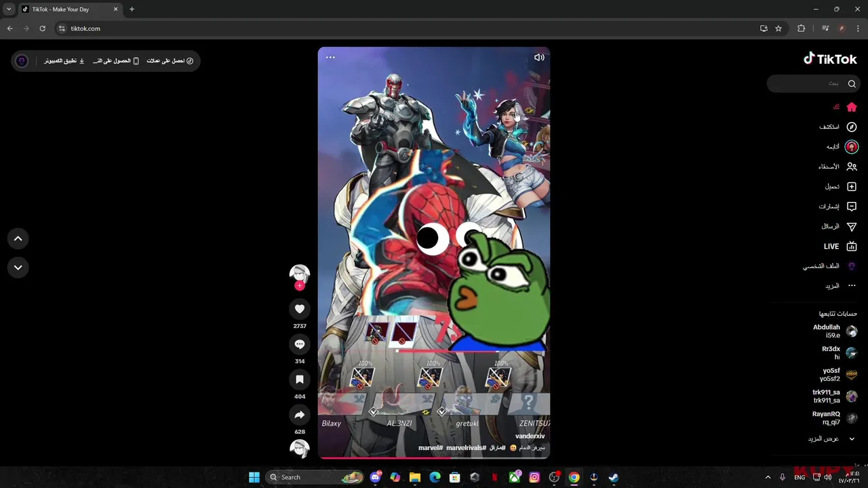This screenshot has height=488, width=868.
Task: Mute the video with the speaker icon
Action: (x=539, y=58)
